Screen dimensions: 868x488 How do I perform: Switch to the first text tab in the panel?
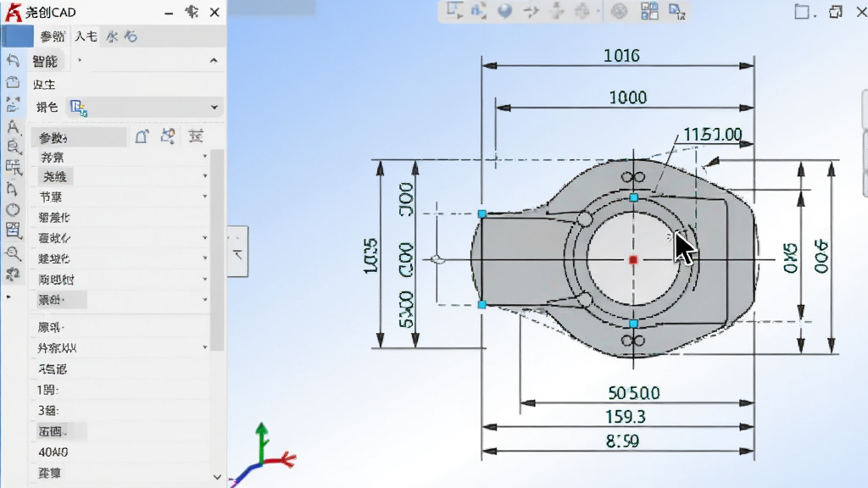[x=53, y=36]
